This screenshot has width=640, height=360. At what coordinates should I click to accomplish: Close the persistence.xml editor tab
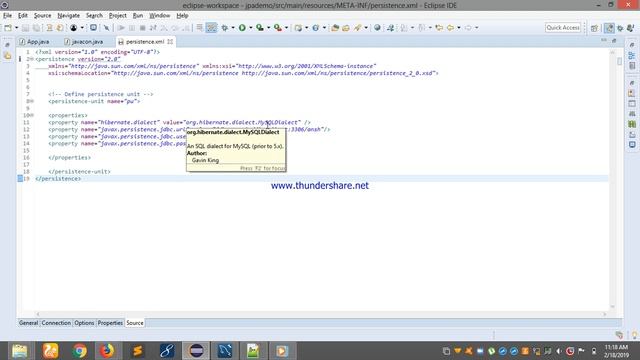170,42
